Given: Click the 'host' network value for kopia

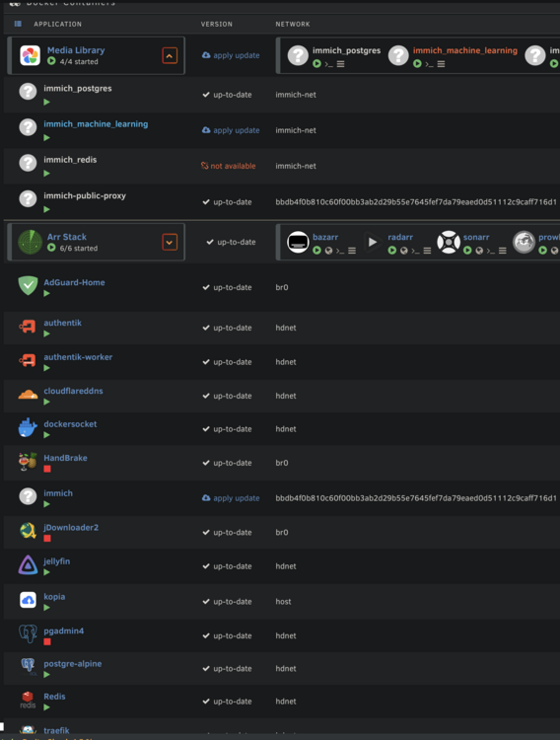Looking at the screenshot, I should click(x=283, y=601).
